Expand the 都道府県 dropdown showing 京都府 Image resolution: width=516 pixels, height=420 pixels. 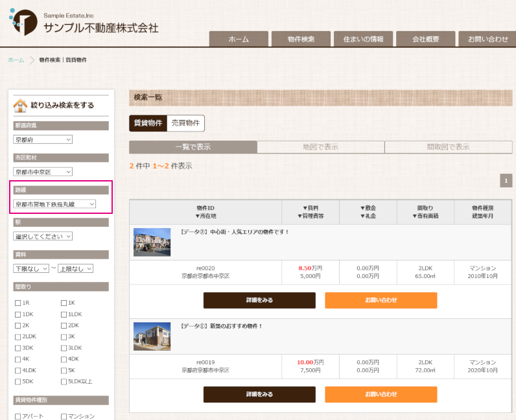point(43,139)
